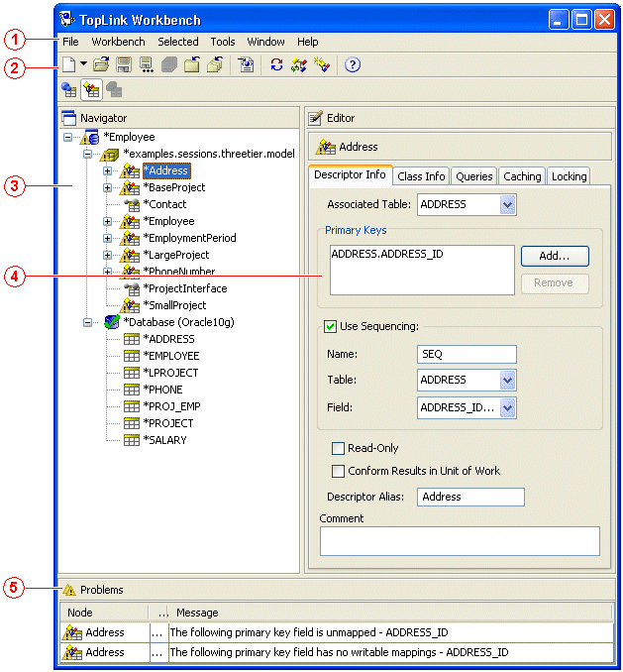
Task: Click the highlighted relational descriptor type icon
Action: [x=92, y=89]
